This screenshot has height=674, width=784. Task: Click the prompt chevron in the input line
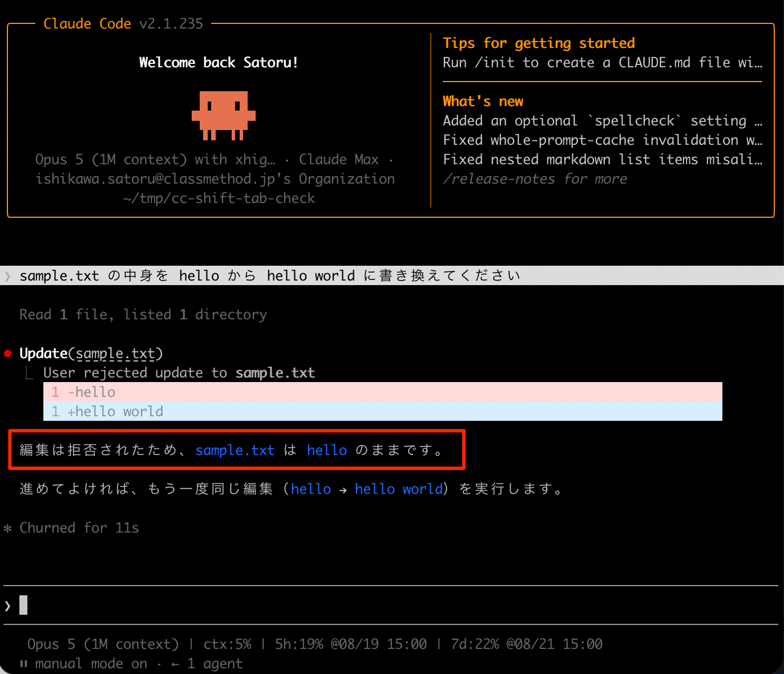point(7,606)
